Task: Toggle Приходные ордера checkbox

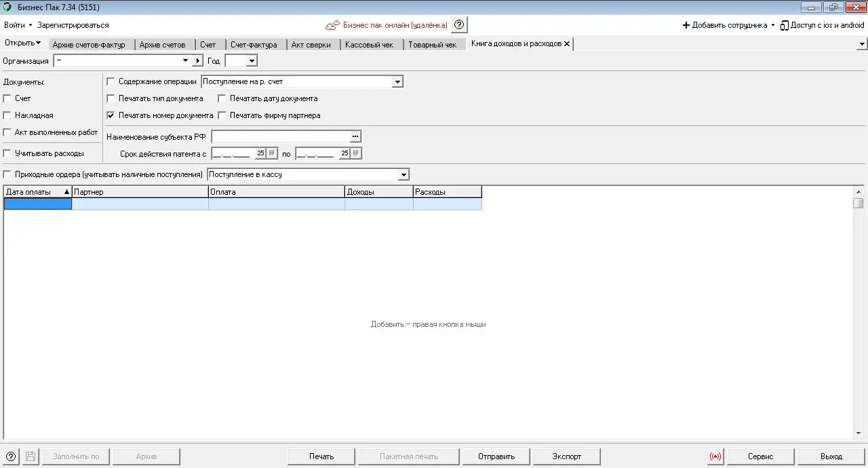Action: [x=7, y=174]
